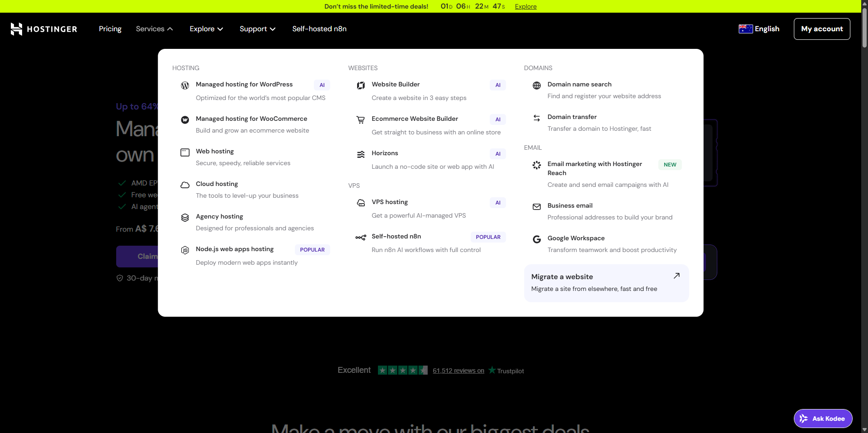Click the Node.js web apps icon
This screenshot has height=433, width=868.
(185, 250)
